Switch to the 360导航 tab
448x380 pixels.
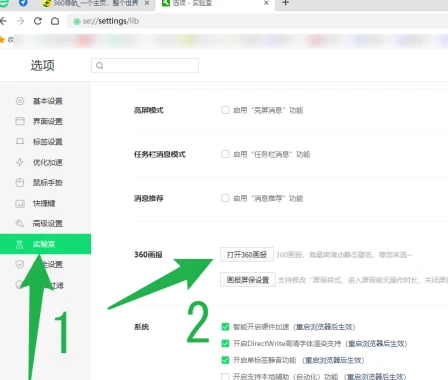coord(96,4)
